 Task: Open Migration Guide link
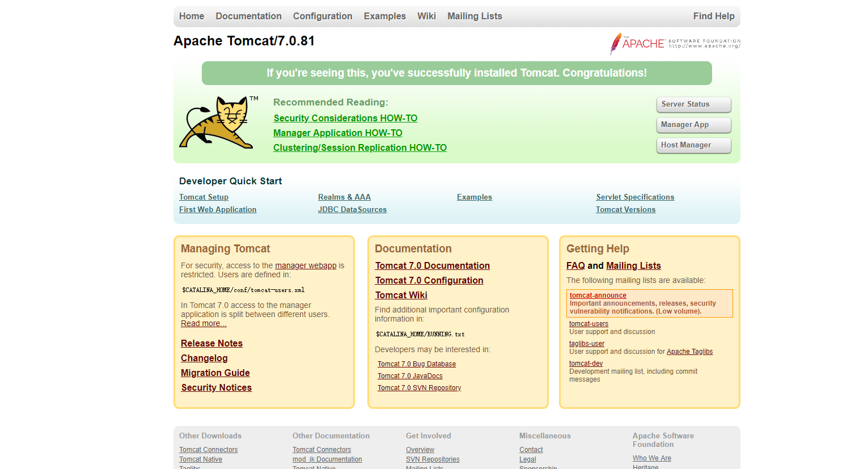(x=215, y=373)
